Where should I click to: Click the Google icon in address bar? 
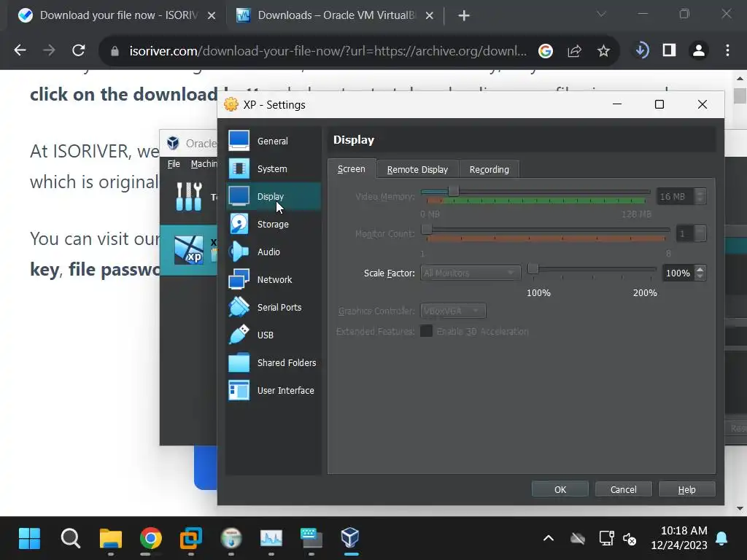[x=546, y=50]
